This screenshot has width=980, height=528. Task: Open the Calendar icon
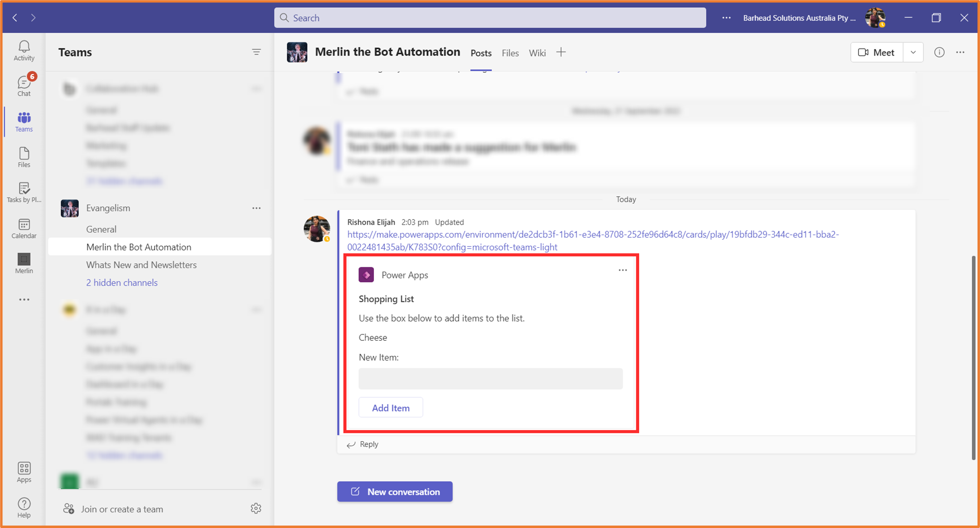(x=24, y=229)
